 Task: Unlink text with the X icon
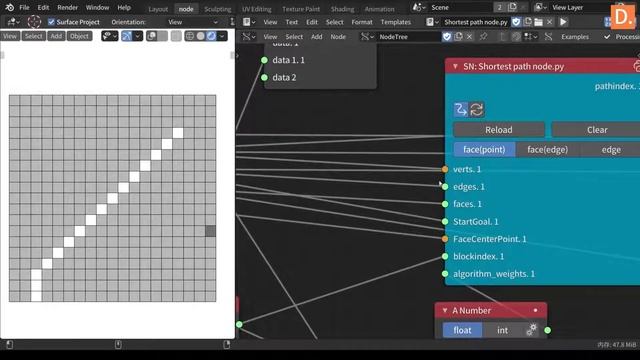pos(550,22)
